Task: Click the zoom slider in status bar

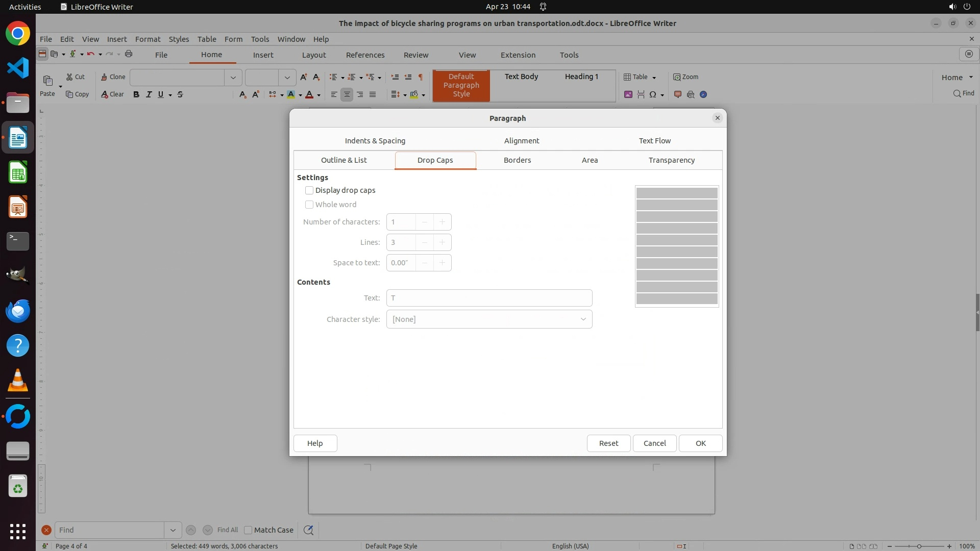Action: click(919, 546)
